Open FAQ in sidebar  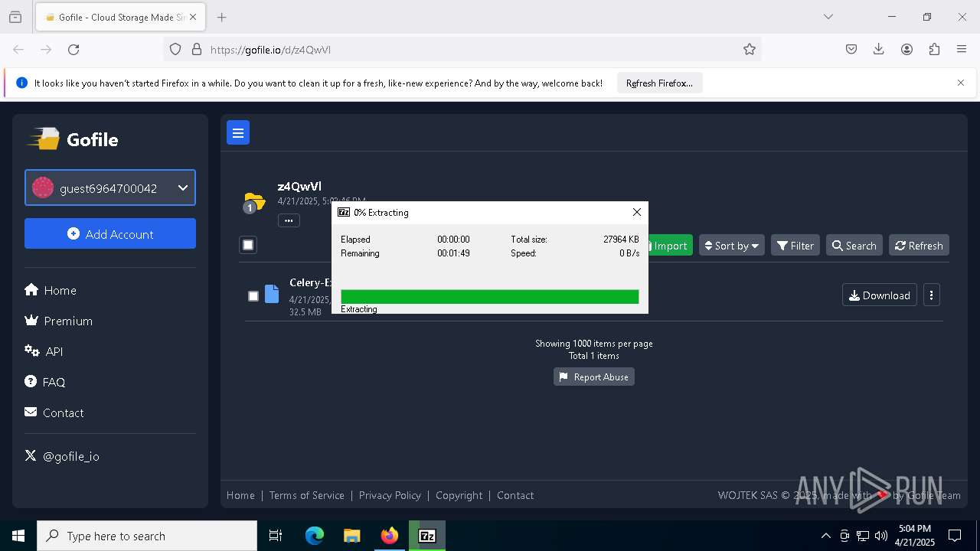(x=45, y=382)
